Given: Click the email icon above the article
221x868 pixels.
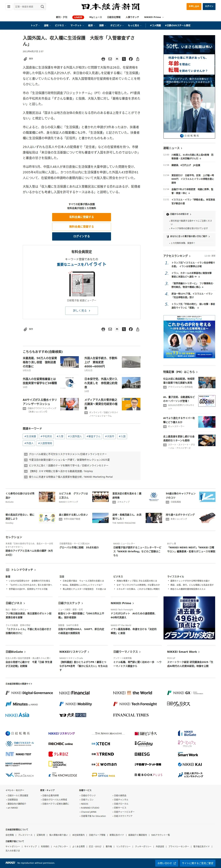Looking at the screenshot, I should (x=110, y=59).
